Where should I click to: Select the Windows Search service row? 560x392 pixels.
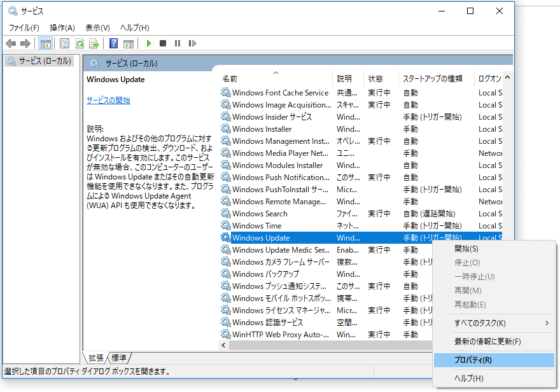pos(260,214)
